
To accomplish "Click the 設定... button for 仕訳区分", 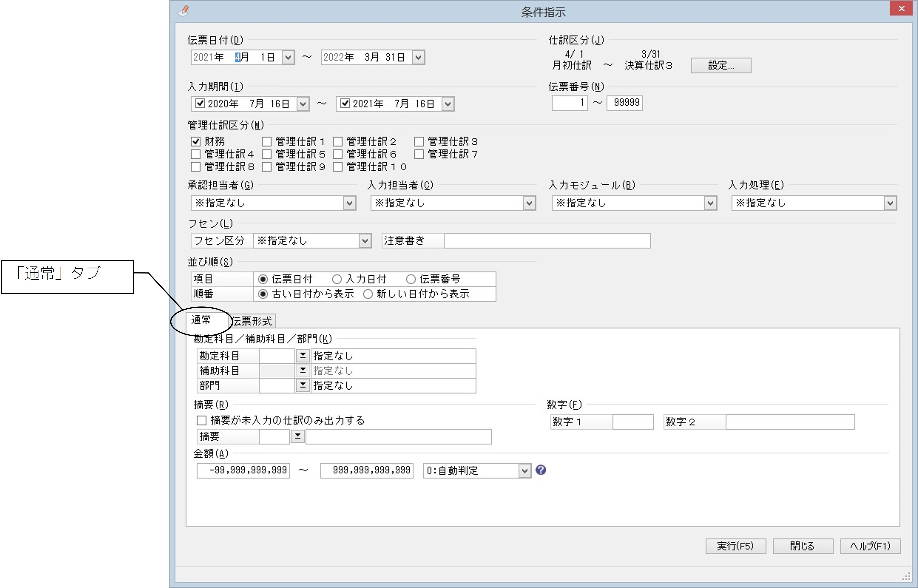I will 721,65.
